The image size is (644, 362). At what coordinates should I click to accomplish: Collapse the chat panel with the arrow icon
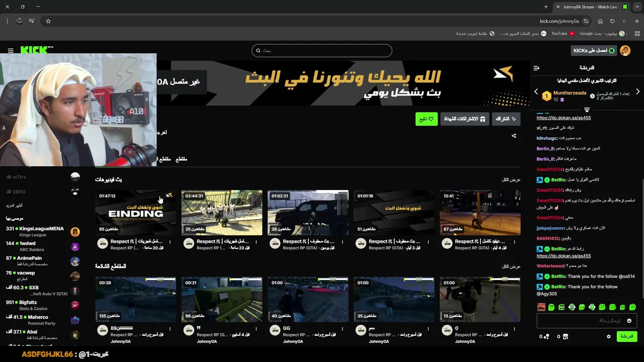click(x=536, y=68)
